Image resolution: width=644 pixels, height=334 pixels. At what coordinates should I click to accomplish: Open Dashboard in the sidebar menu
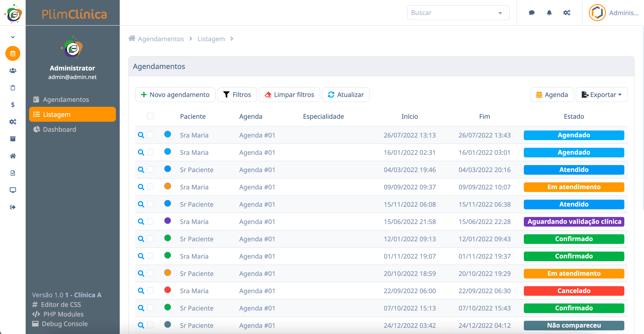[x=72, y=129]
